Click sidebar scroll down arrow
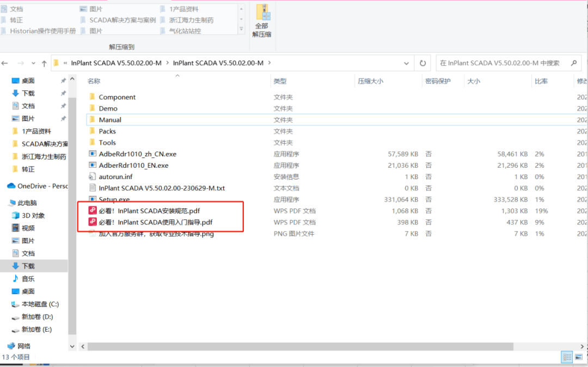Image resolution: width=588 pixels, height=367 pixels. click(72, 347)
